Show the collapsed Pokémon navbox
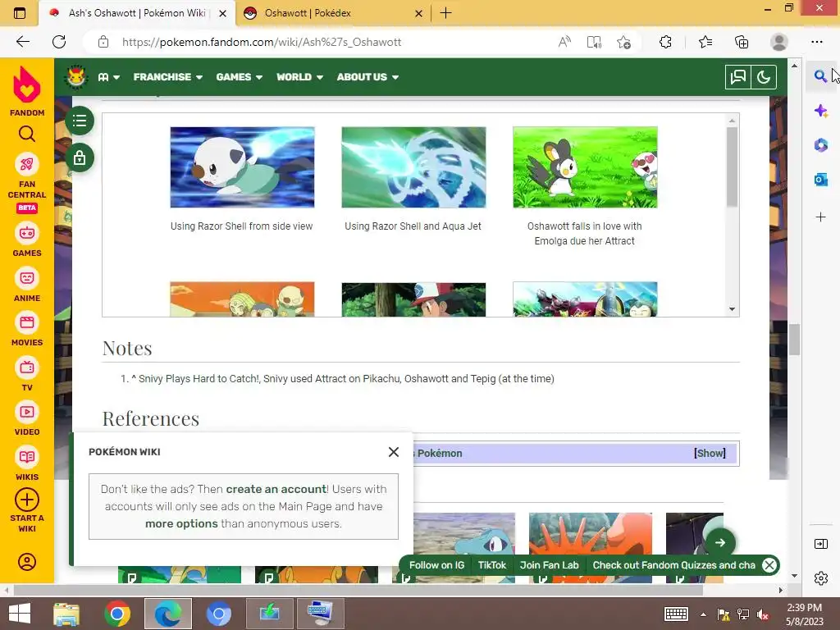Screen dimensions: 840x630 tap(710, 453)
